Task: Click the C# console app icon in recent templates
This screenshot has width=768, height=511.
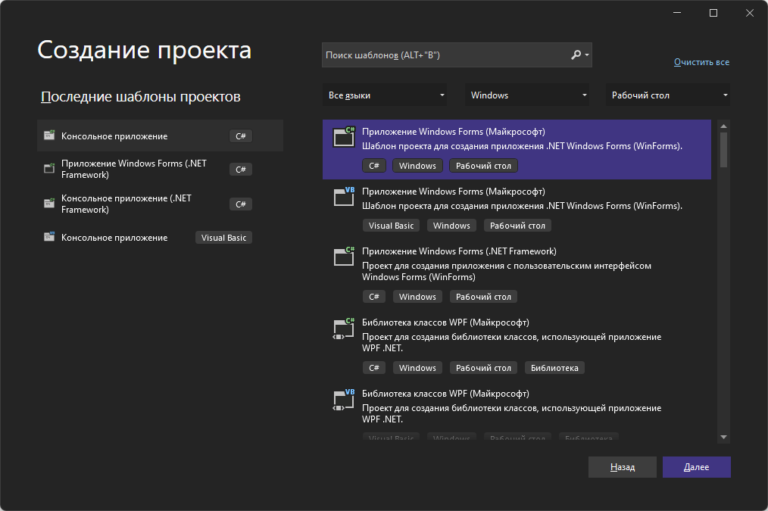Action: [49, 136]
